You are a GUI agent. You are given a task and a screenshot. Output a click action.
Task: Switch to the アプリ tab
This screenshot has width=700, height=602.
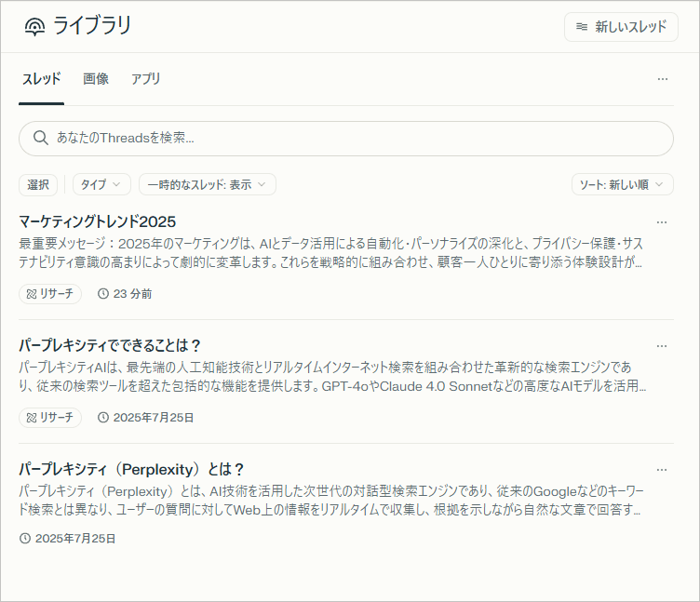tap(145, 79)
